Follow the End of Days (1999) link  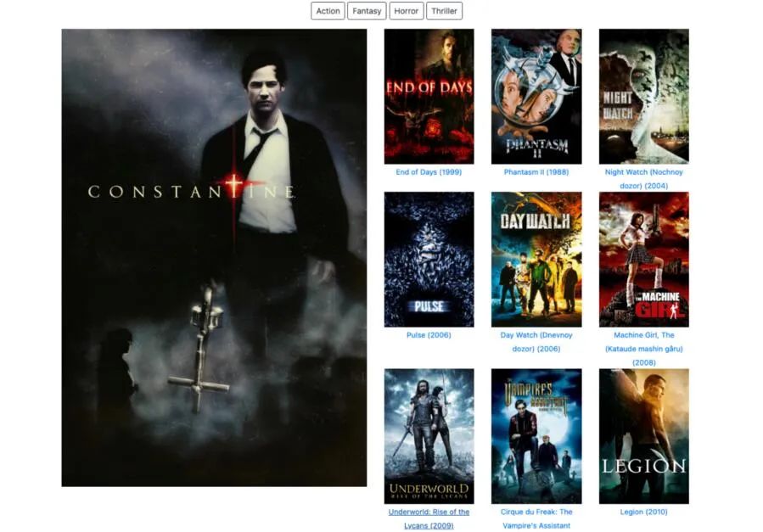[429, 172]
